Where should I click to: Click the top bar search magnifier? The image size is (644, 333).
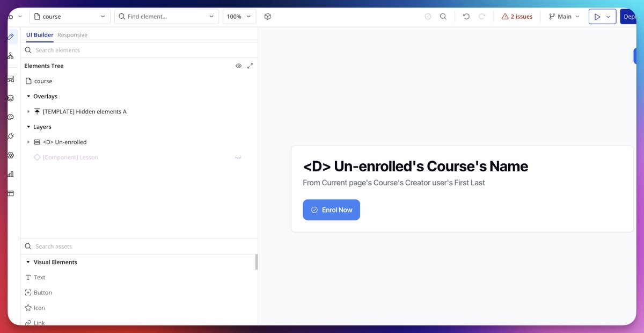[443, 17]
